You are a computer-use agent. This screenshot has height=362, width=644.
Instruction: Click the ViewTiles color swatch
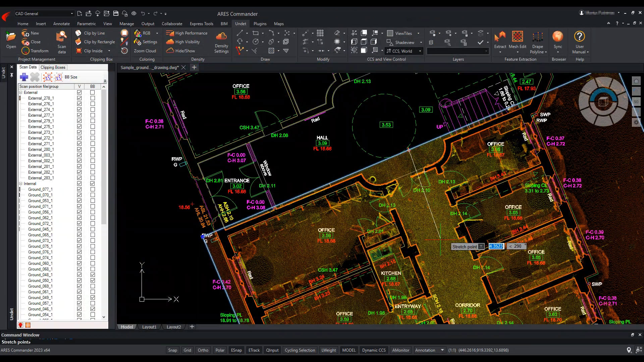[x=390, y=33]
